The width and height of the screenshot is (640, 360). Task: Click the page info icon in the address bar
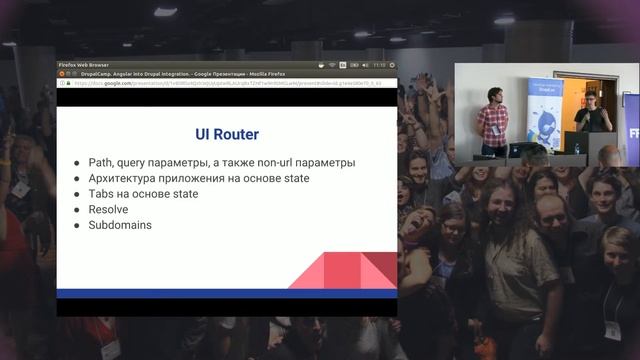click(62, 83)
